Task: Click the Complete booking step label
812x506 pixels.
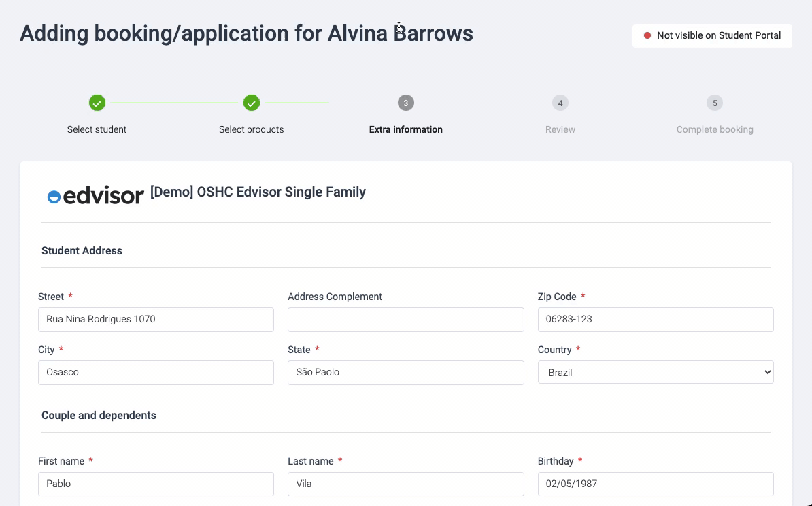Action: coord(715,129)
